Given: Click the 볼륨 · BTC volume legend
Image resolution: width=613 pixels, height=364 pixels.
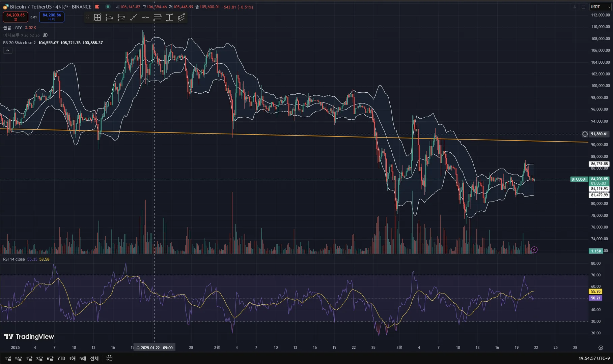Looking at the screenshot, I should click(x=13, y=28).
